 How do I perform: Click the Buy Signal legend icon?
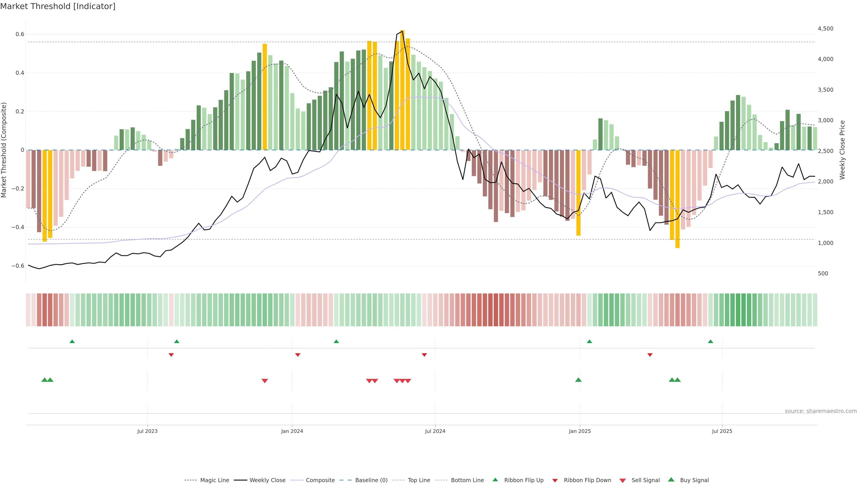click(x=671, y=480)
